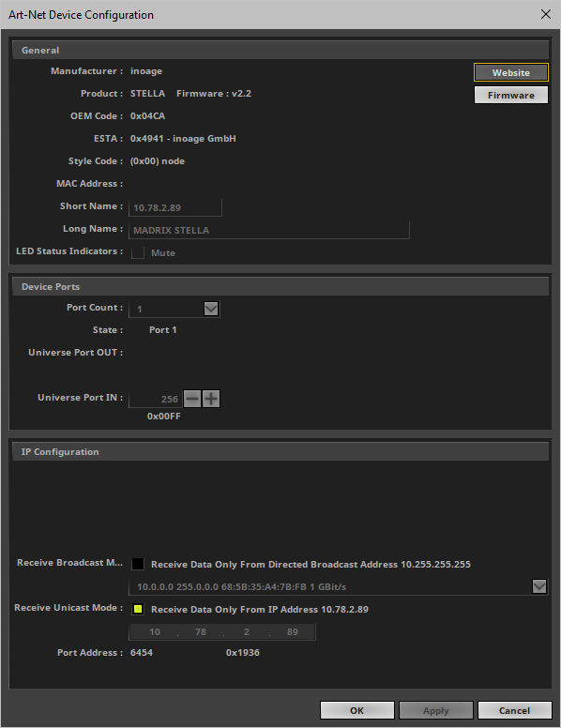This screenshot has height=728, width=561.
Task: Click the Apply button
Action: 436,710
